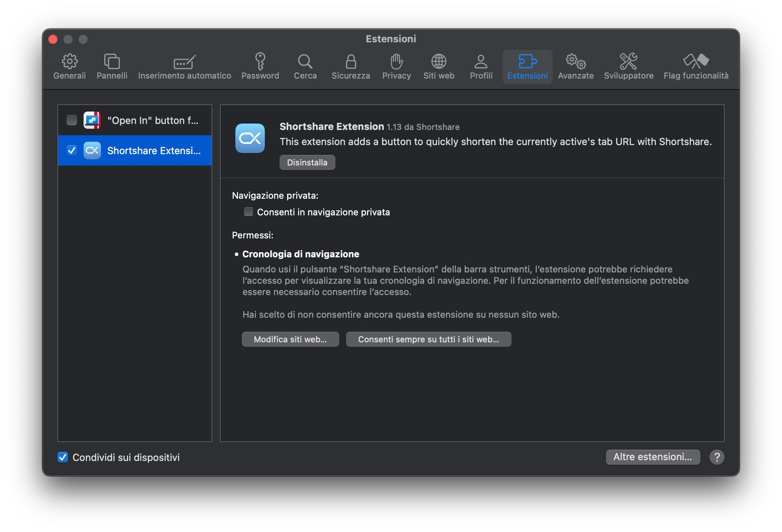Click the Profili pane icon
This screenshot has width=782, height=532.
(x=481, y=66)
